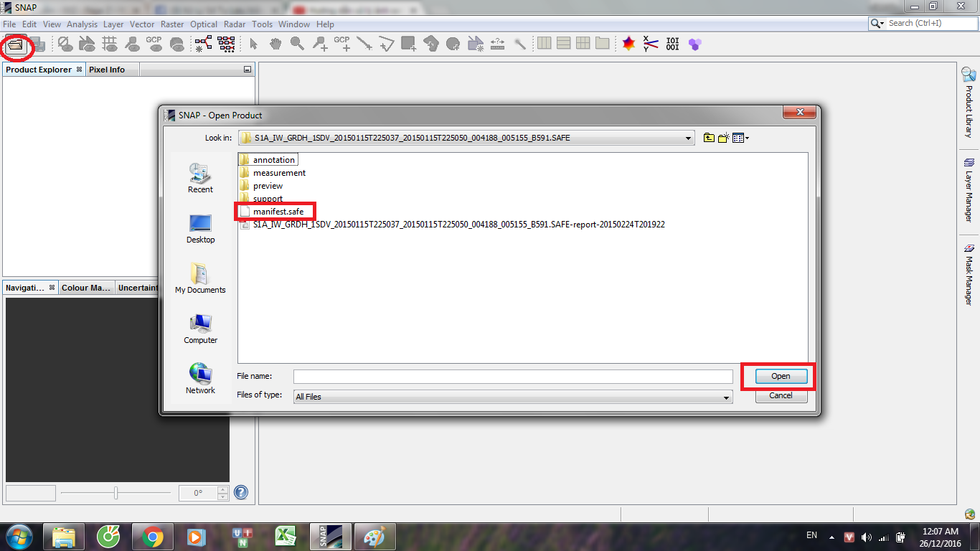Click the Open button in dialog

[781, 376]
